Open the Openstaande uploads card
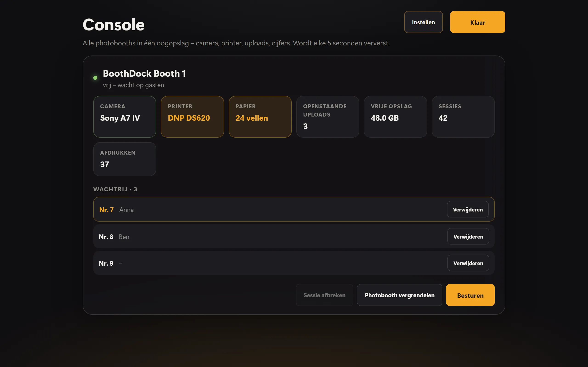The image size is (588, 367). [328, 117]
